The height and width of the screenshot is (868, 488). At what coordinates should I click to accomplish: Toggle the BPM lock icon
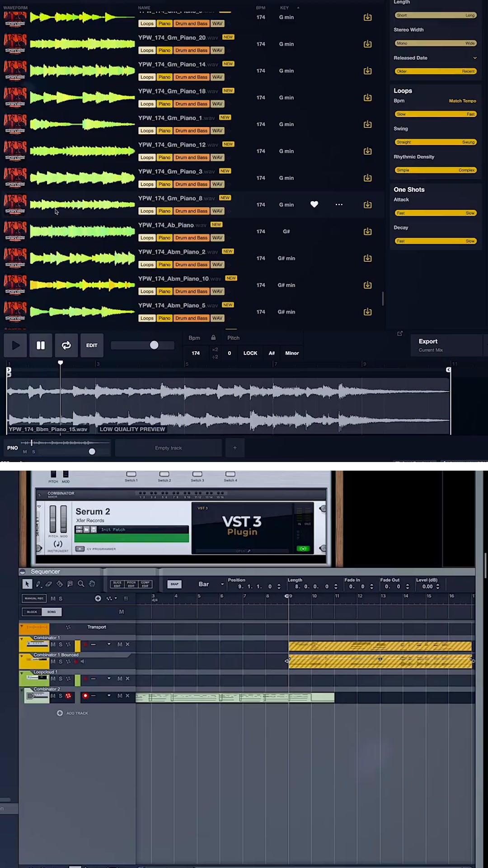(x=213, y=338)
